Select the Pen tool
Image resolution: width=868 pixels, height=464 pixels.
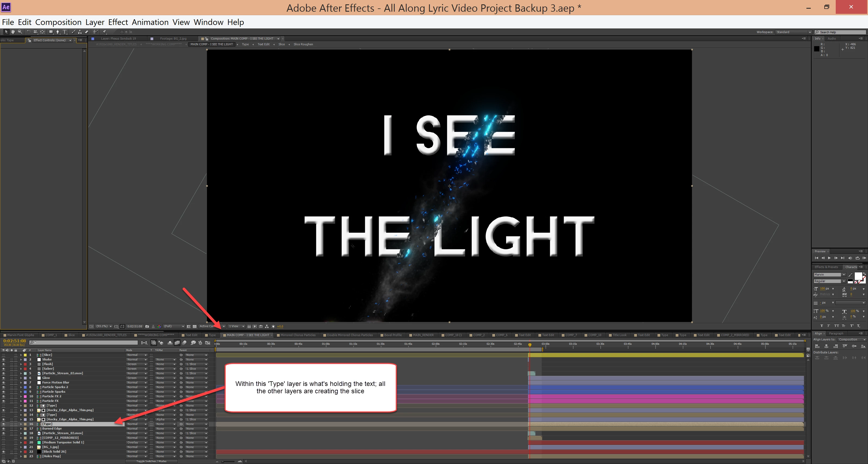[58, 32]
